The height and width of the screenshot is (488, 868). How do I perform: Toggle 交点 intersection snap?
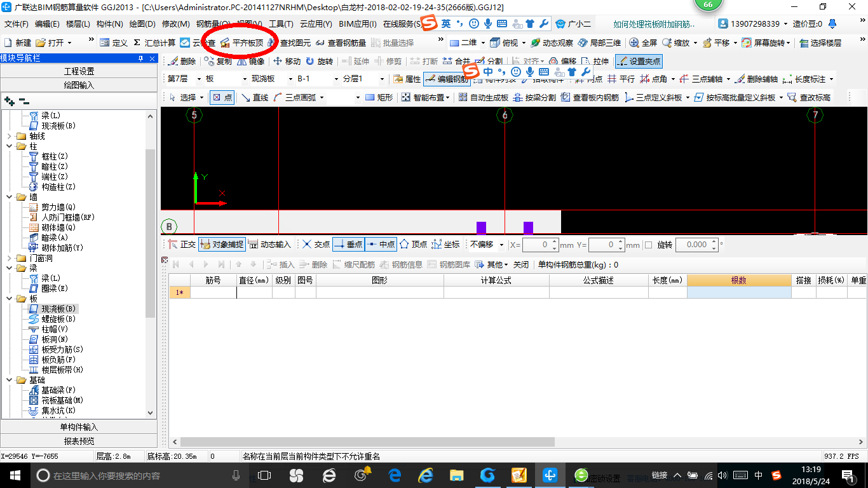(x=316, y=244)
